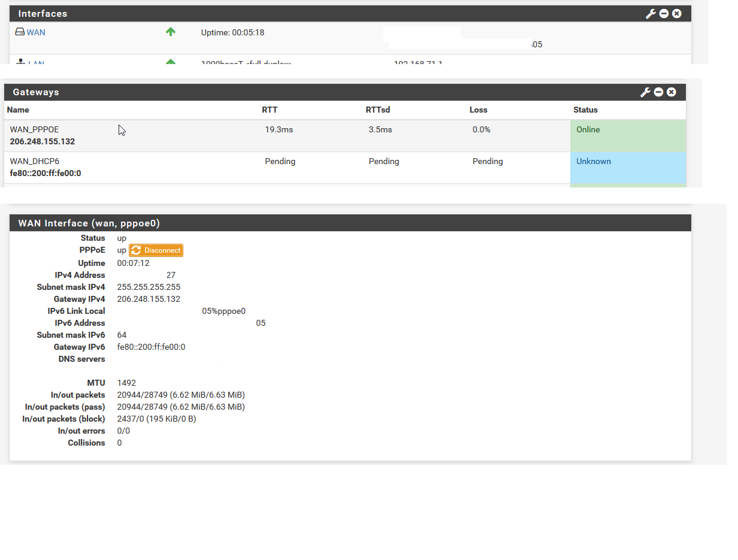Select the WAN_PPPOE gateway name
The height and width of the screenshot is (560, 738).
[x=34, y=129]
